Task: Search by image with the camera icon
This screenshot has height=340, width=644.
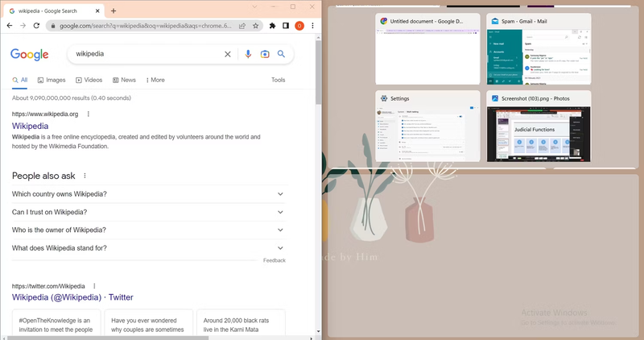Action: point(265,54)
